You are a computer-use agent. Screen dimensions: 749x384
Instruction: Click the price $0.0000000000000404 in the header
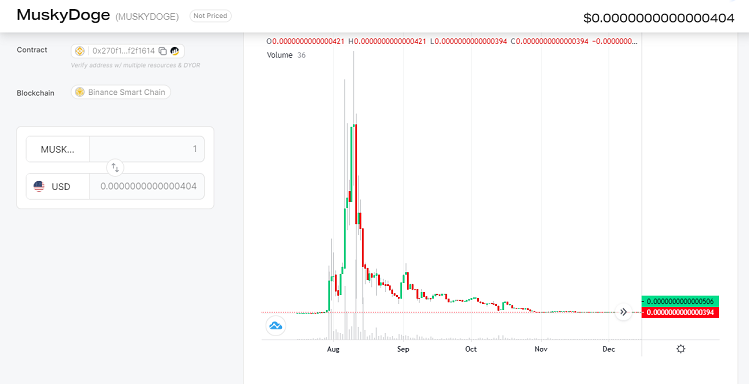click(x=659, y=18)
